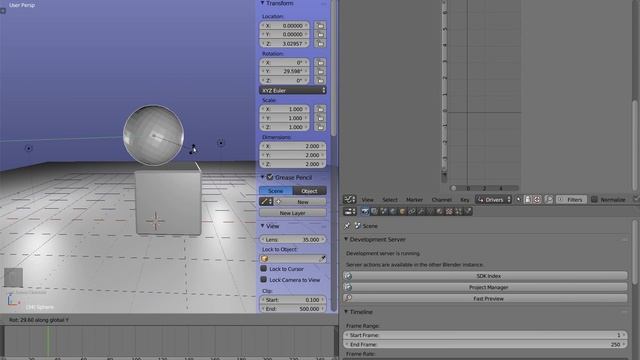The height and width of the screenshot is (360, 640).
Task: Click the Clip Start 0.100 slider
Action: coord(293,300)
